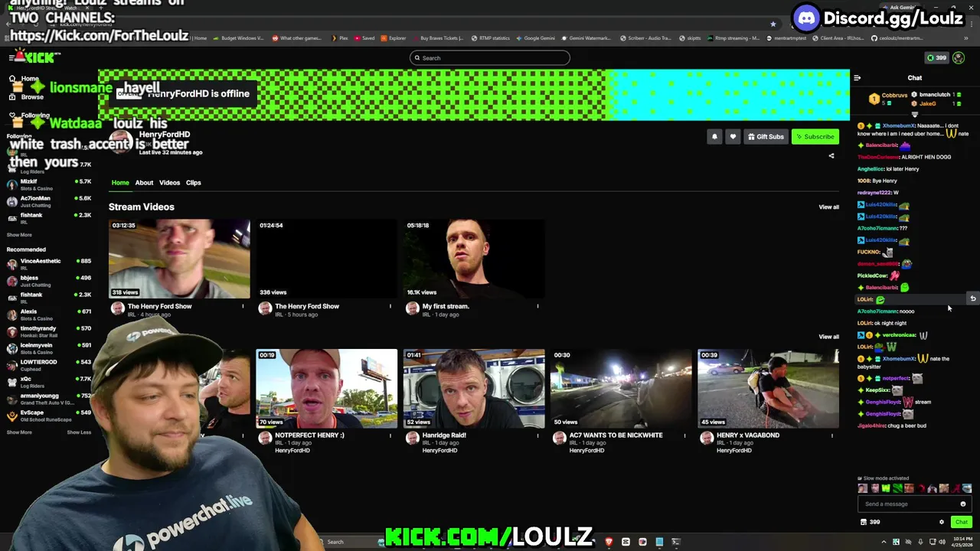Click the Kick logo in the header

pyautogui.click(x=40, y=57)
